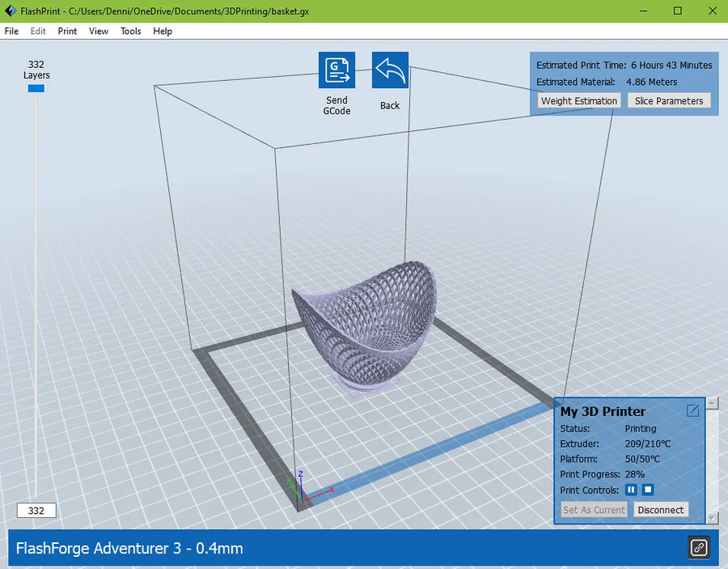Click the FlashPrint app logo icon

11,11
